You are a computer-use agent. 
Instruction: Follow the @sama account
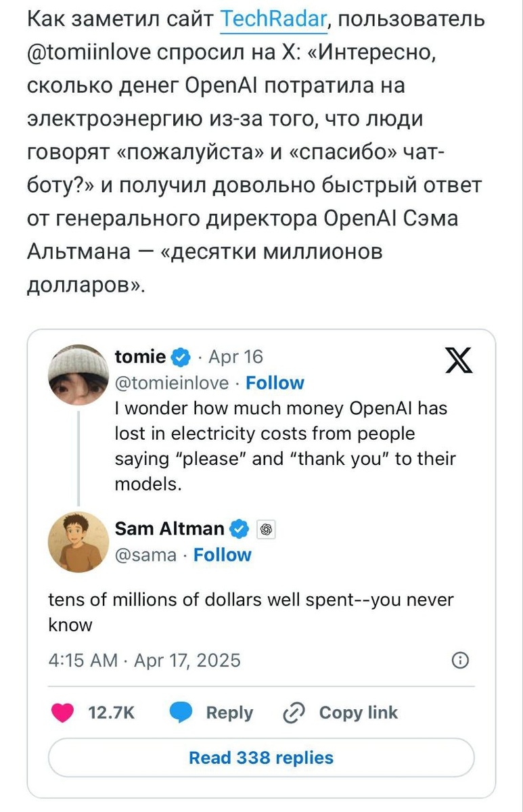pyautogui.click(x=222, y=555)
